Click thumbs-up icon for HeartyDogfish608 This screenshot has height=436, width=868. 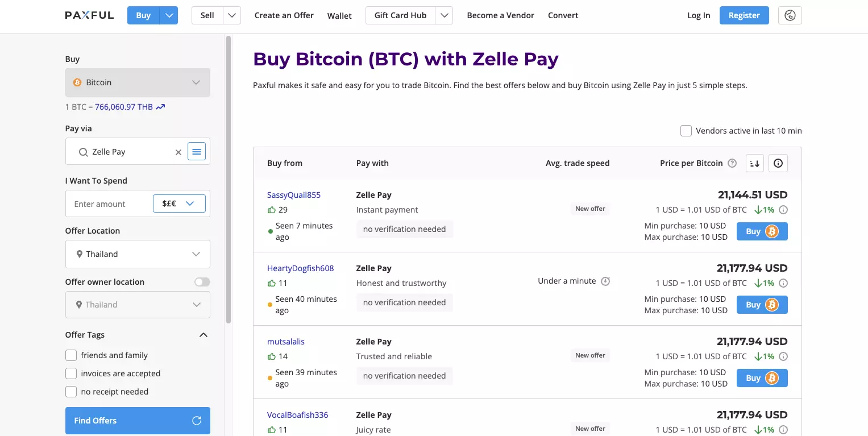(271, 283)
